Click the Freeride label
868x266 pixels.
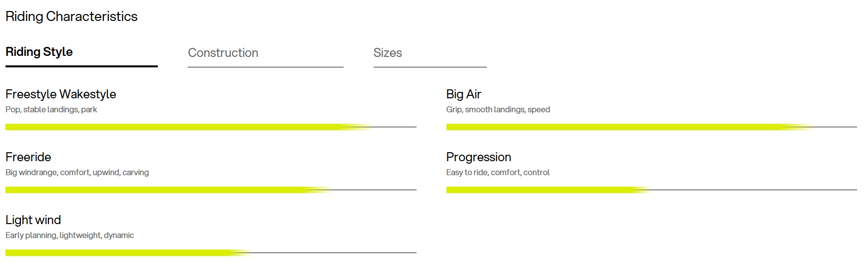coord(28,157)
